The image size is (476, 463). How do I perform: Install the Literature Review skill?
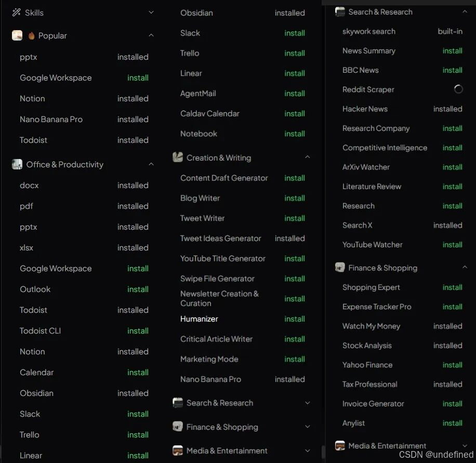[452, 187]
